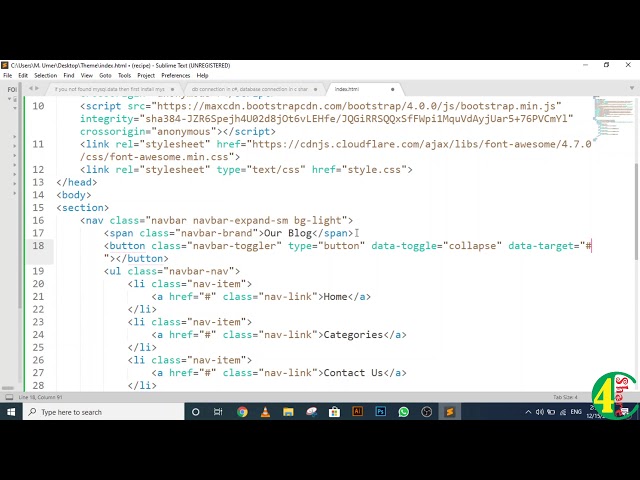This screenshot has height=480, width=640.
Task: Place cursor on the </head> tag
Action: 77,182
